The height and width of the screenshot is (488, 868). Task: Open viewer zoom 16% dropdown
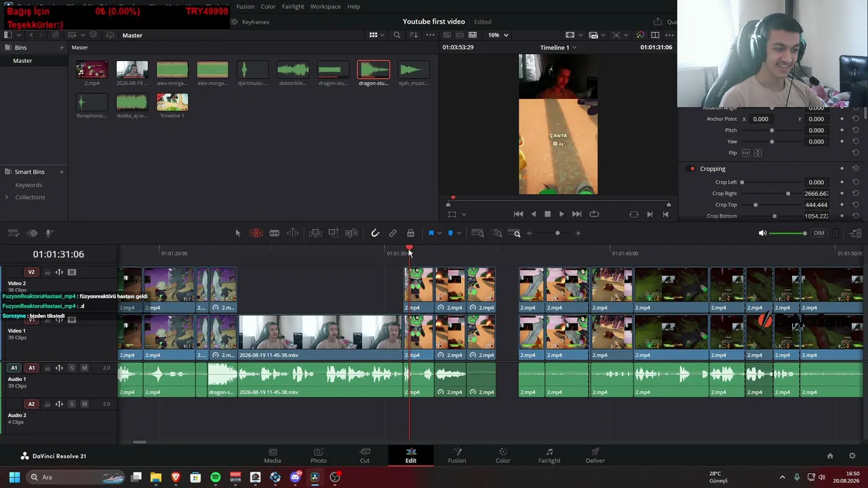click(498, 35)
